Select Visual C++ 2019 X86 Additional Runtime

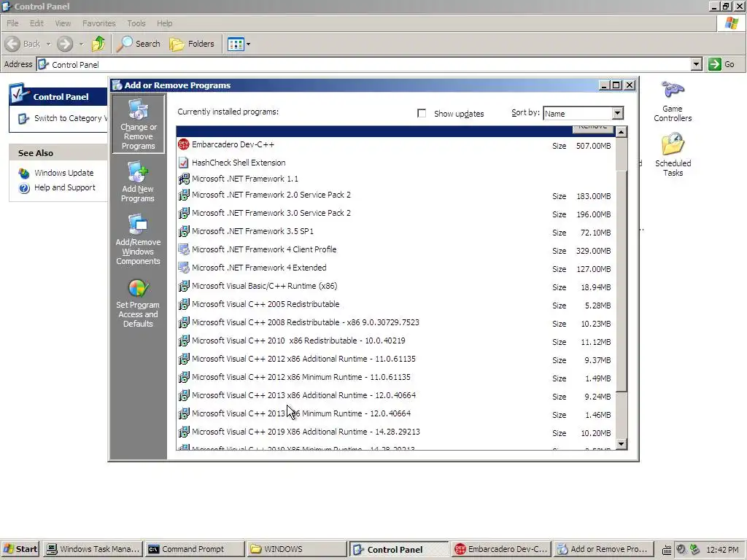click(x=395, y=432)
